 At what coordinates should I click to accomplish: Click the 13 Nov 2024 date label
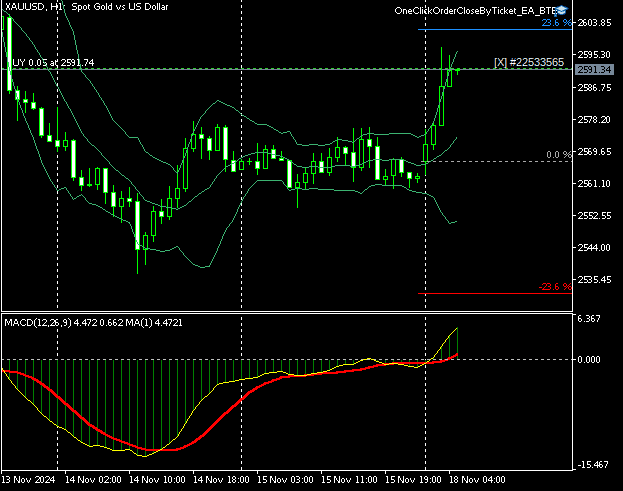click(x=28, y=479)
